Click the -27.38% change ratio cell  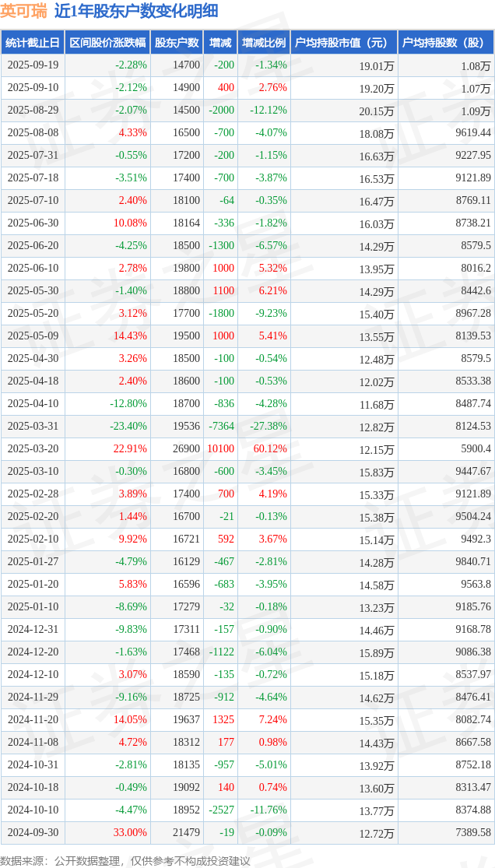point(269,427)
